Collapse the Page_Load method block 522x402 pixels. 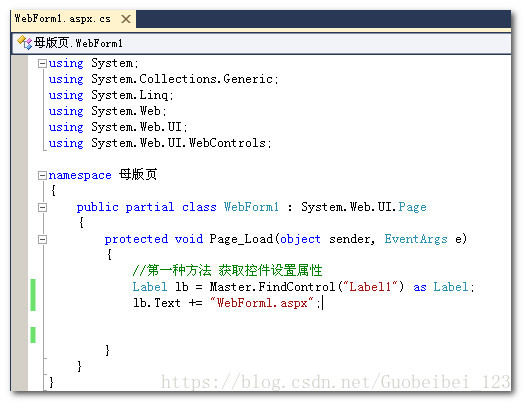click(42, 239)
